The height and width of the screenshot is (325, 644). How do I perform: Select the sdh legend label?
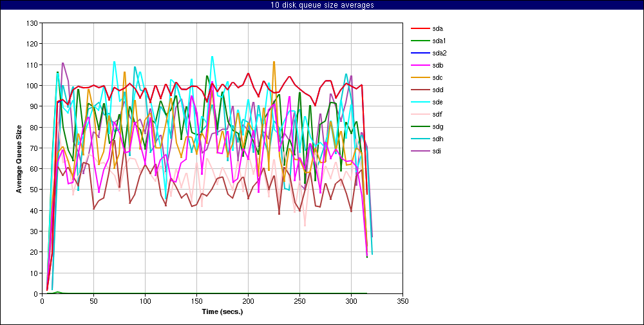pos(437,139)
